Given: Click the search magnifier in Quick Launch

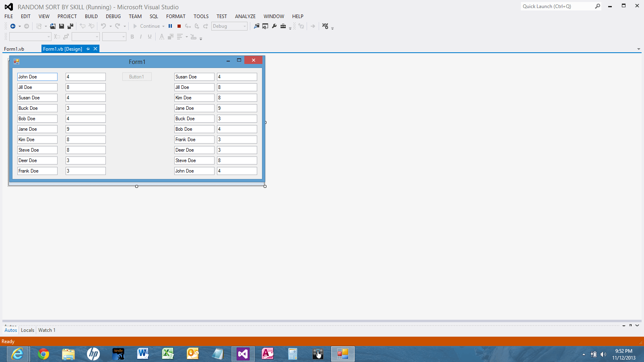Looking at the screenshot, I should 598,6.
